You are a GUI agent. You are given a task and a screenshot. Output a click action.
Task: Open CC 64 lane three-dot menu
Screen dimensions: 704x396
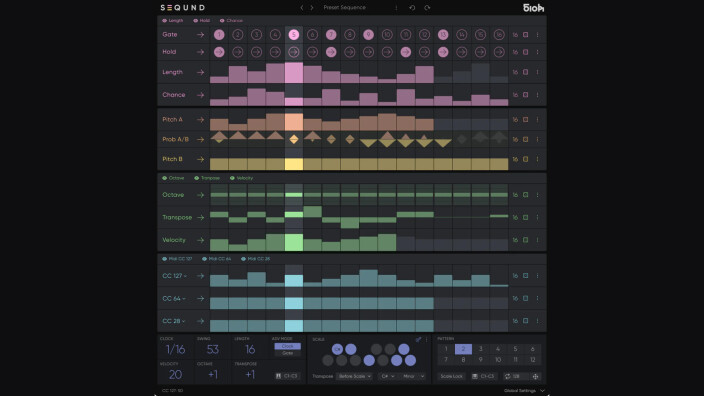click(537, 299)
